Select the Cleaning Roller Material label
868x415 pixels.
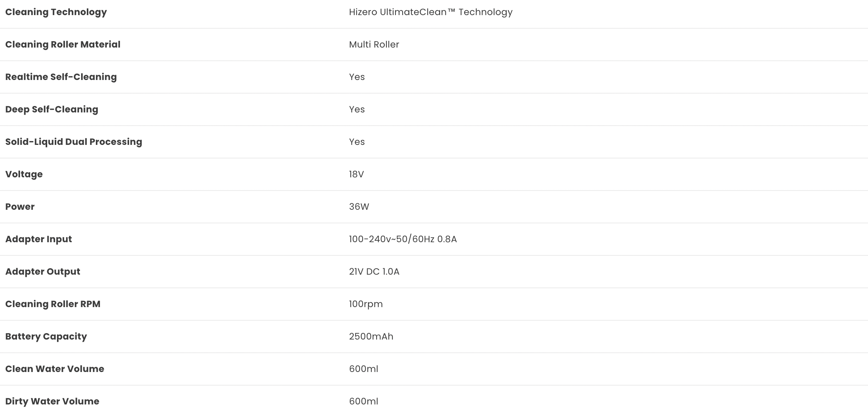[63, 45]
